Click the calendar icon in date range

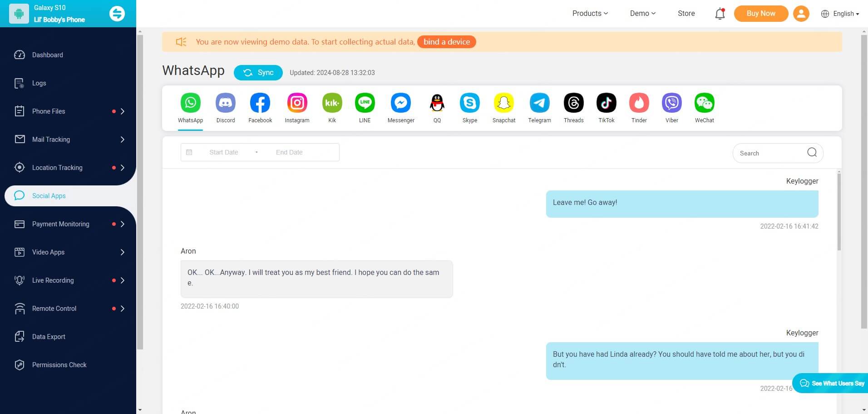click(189, 152)
